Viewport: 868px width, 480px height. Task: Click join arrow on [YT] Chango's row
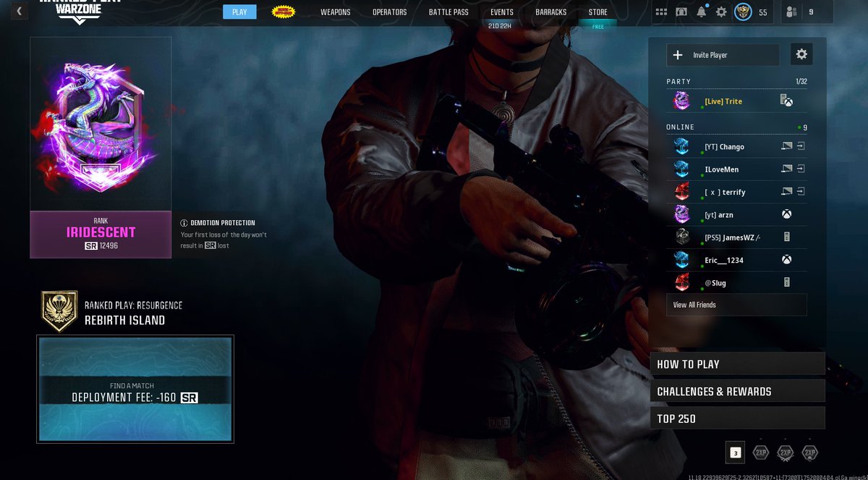(801, 146)
